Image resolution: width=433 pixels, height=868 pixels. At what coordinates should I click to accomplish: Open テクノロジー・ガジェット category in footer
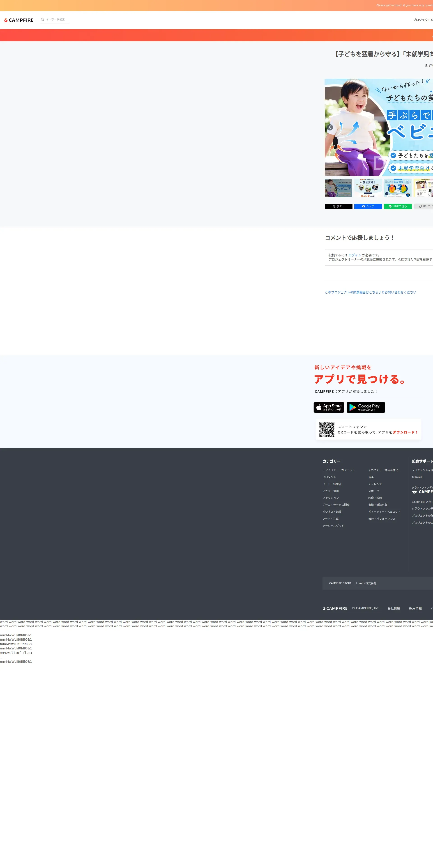tap(338, 470)
